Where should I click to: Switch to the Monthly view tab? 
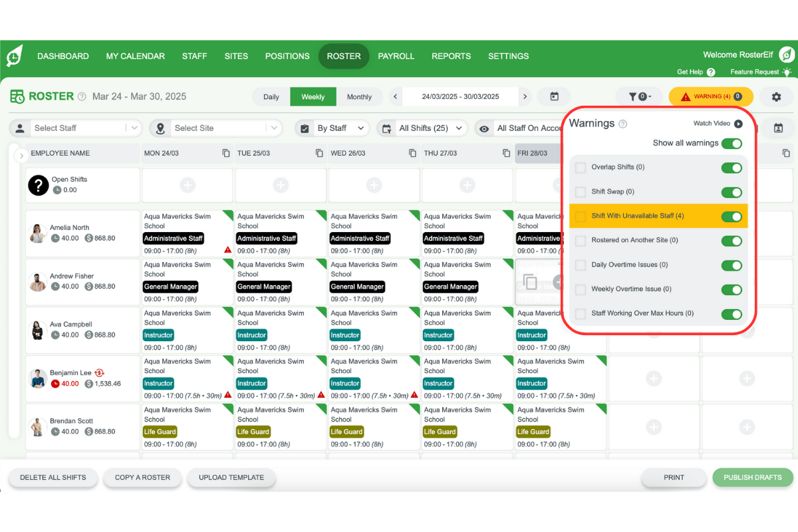[x=359, y=96]
